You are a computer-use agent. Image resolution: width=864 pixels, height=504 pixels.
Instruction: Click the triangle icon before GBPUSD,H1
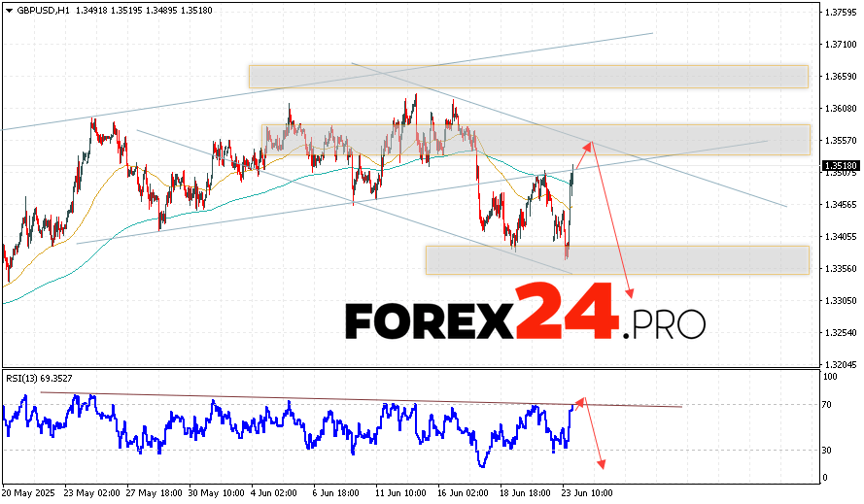point(8,9)
